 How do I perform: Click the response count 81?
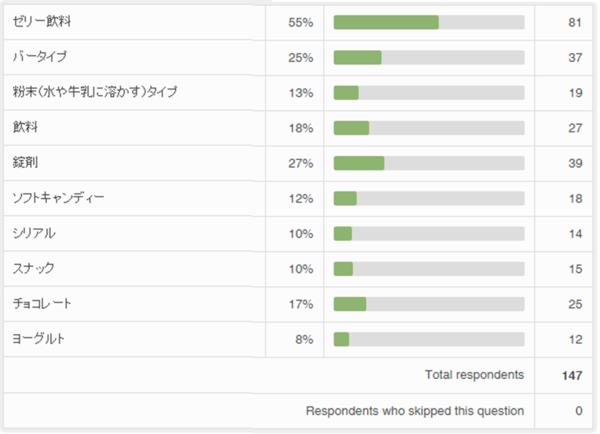pos(575,22)
